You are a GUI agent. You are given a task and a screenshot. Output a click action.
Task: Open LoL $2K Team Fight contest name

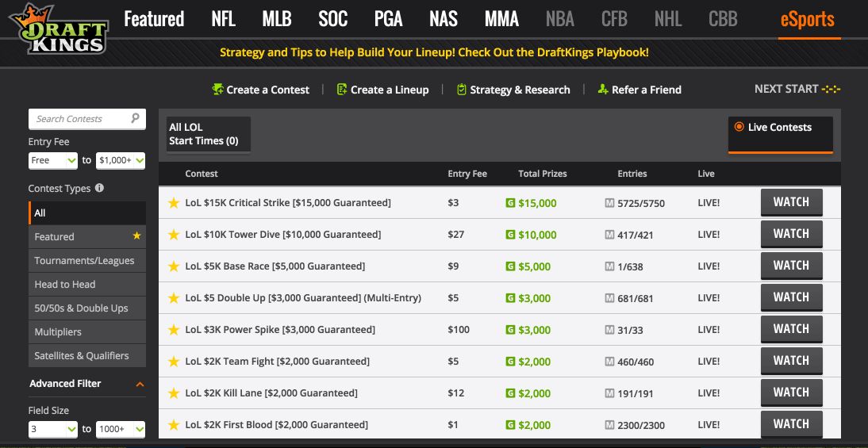coord(278,362)
